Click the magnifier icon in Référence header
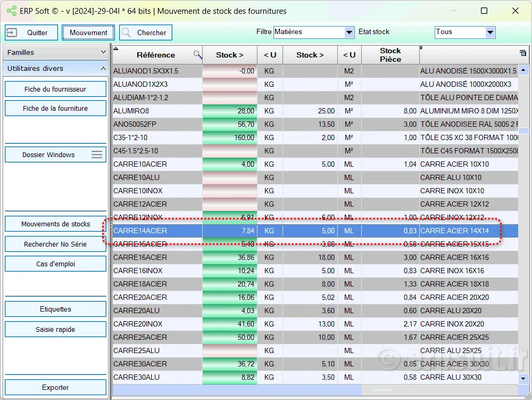The height and width of the screenshot is (400, 532). click(x=197, y=54)
